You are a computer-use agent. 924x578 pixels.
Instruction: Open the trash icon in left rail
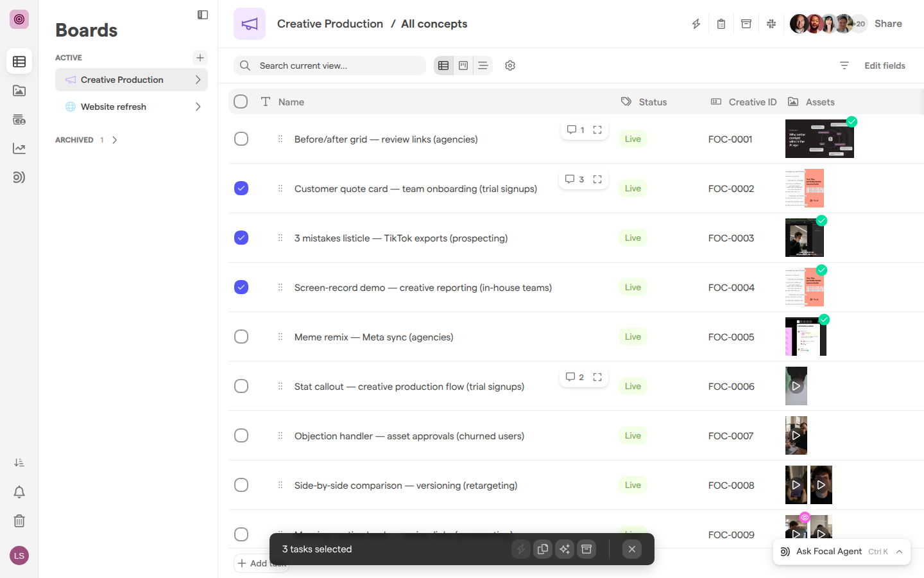pyautogui.click(x=19, y=521)
